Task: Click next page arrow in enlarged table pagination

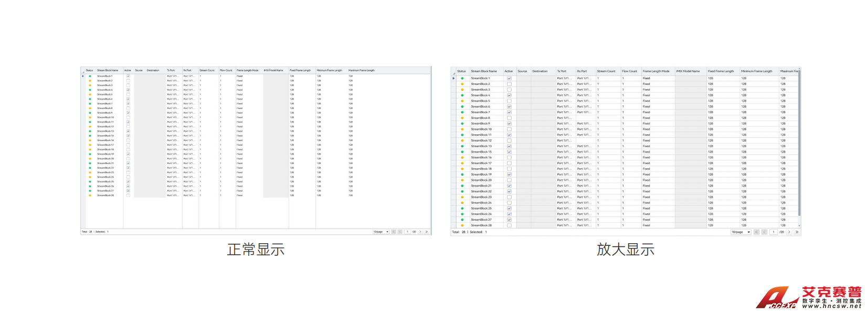Action: (x=789, y=232)
